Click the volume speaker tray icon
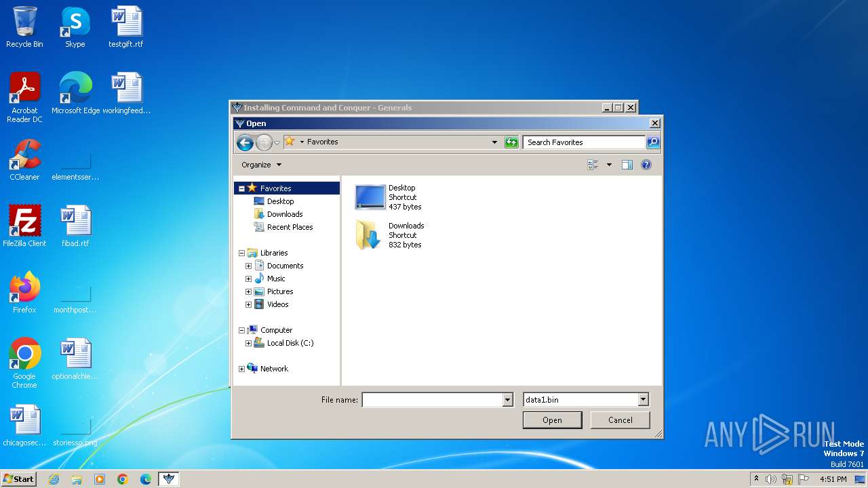868x488 pixels. (x=771, y=479)
